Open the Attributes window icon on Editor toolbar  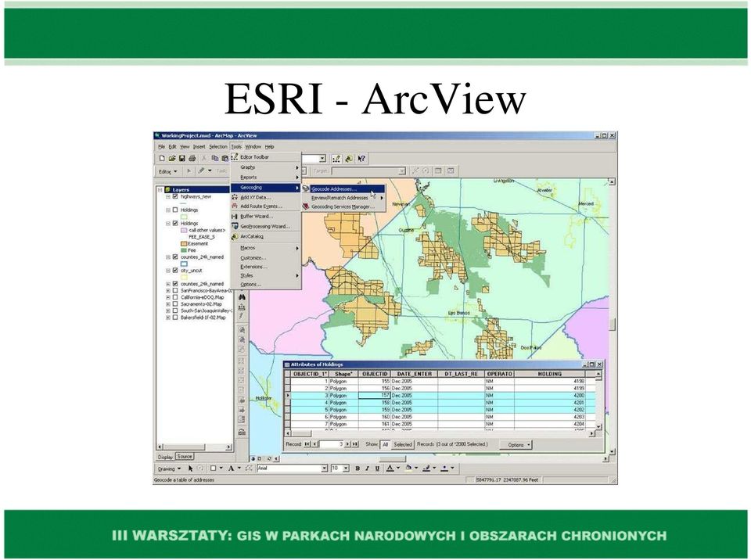(438, 171)
